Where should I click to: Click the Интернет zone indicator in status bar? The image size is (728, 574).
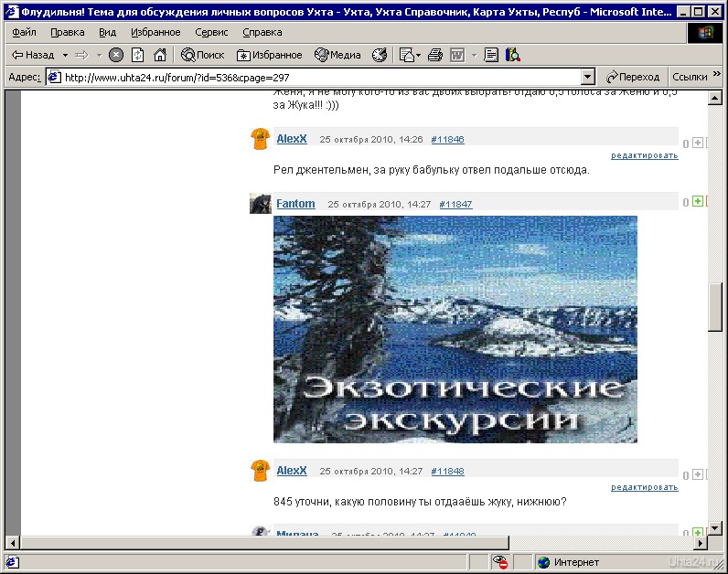(x=569, y=562)
